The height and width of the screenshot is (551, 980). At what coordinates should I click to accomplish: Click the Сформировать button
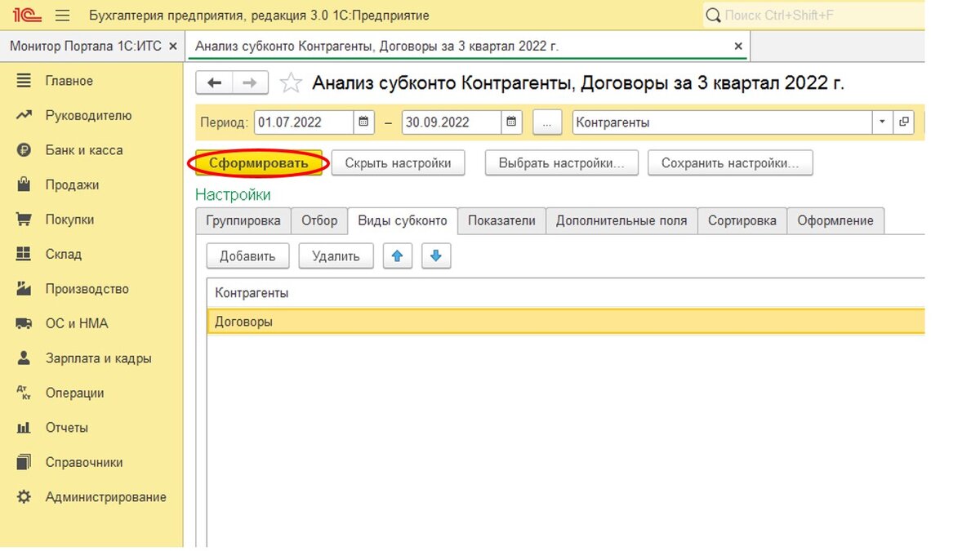[259, 163]
